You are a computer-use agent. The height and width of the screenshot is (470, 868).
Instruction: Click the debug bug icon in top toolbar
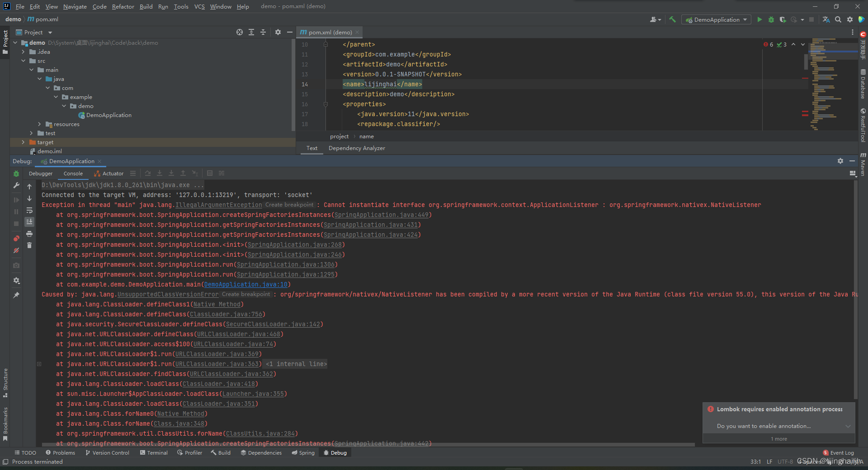tap(771, 19)
